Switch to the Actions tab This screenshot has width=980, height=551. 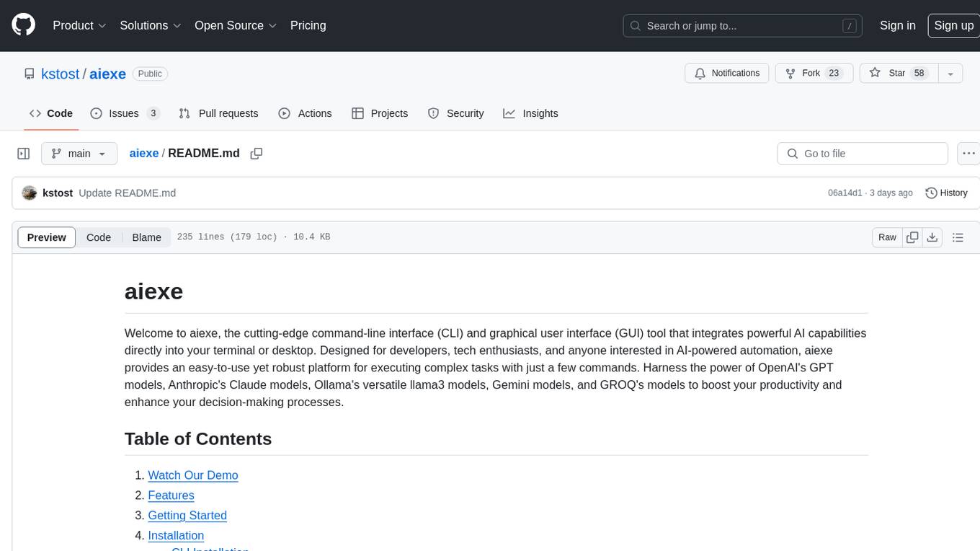click(x=305, y=113)
